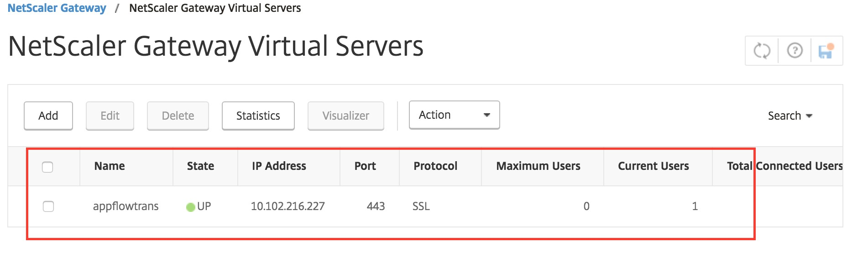Select the appflowtrans row checkbox
The image size is (868, 253).
(x=48, y=206)
